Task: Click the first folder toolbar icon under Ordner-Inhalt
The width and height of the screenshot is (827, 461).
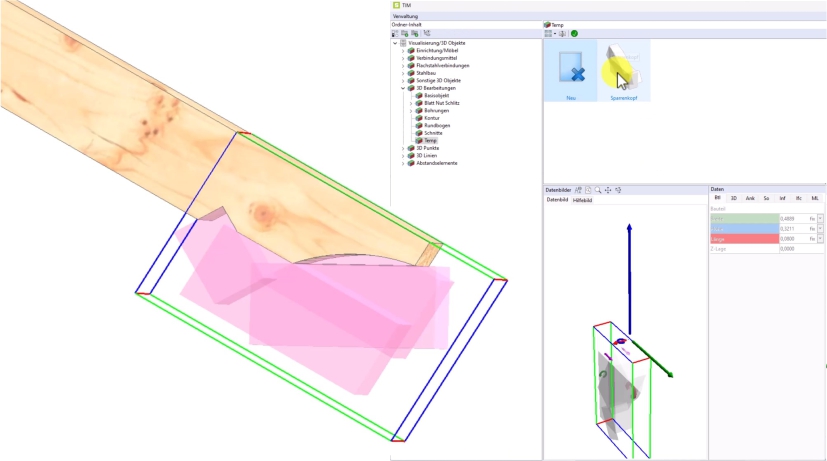Action: pyautogui.click(x=395, y=33)
